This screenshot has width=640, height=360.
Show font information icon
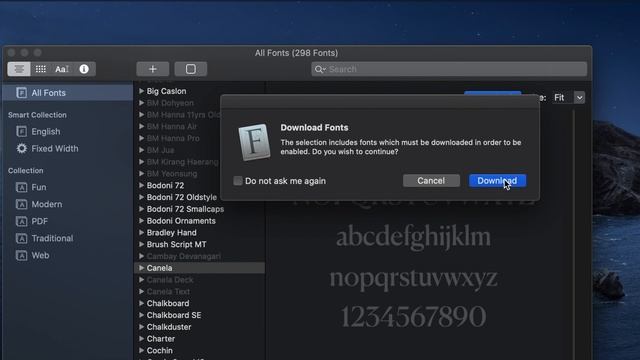[x=84, y=69]
